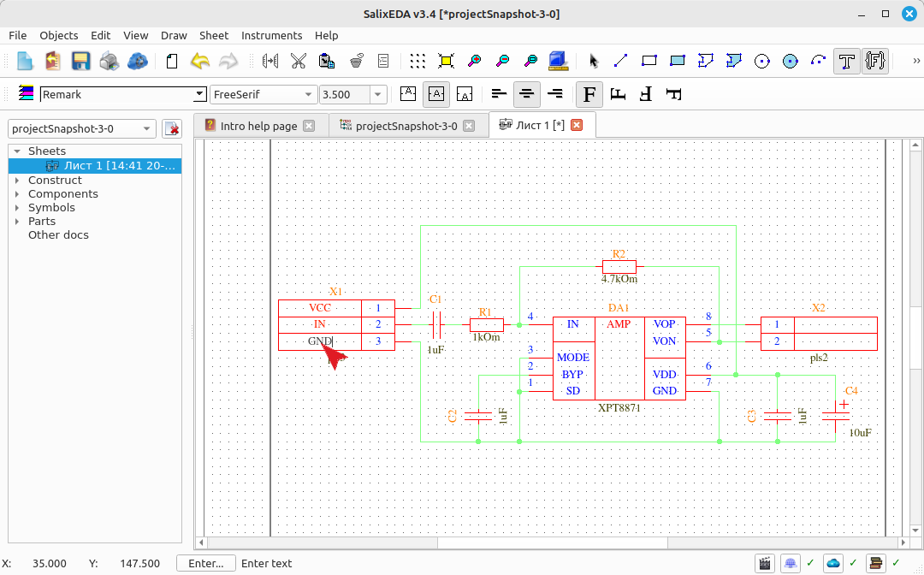The height and width of the screenshot is (575, 924).
Task: Open the Objects menu
Action: pos(59,35)
